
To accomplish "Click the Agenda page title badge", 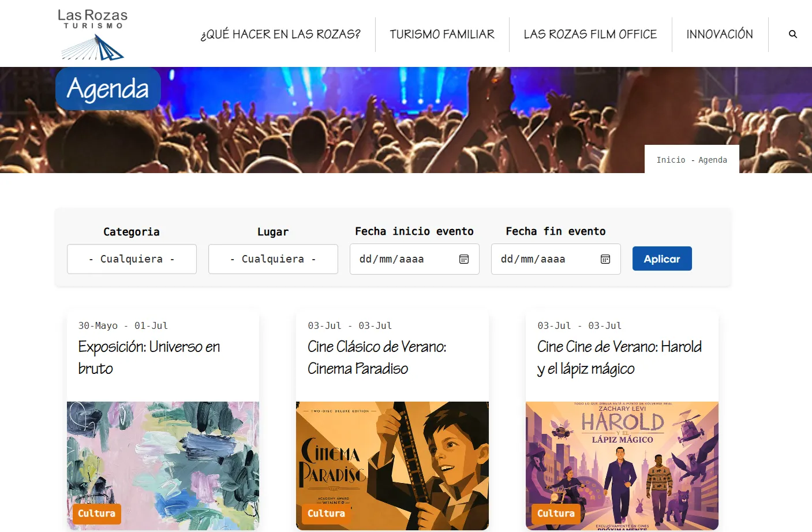I will point(108,89).
